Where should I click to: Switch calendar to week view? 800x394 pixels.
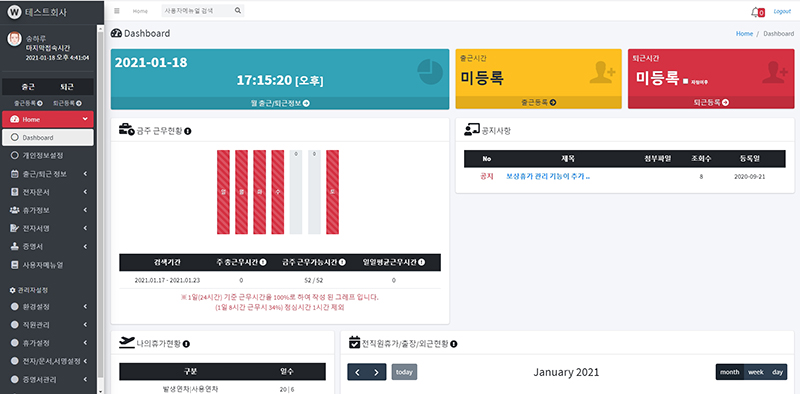pos(756,372)
